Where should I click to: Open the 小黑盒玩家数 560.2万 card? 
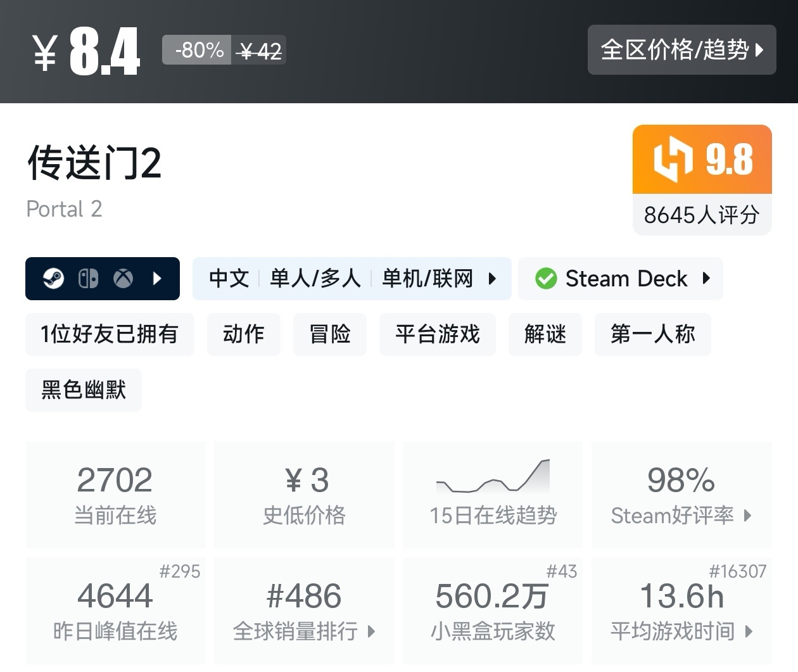point(493,611)
